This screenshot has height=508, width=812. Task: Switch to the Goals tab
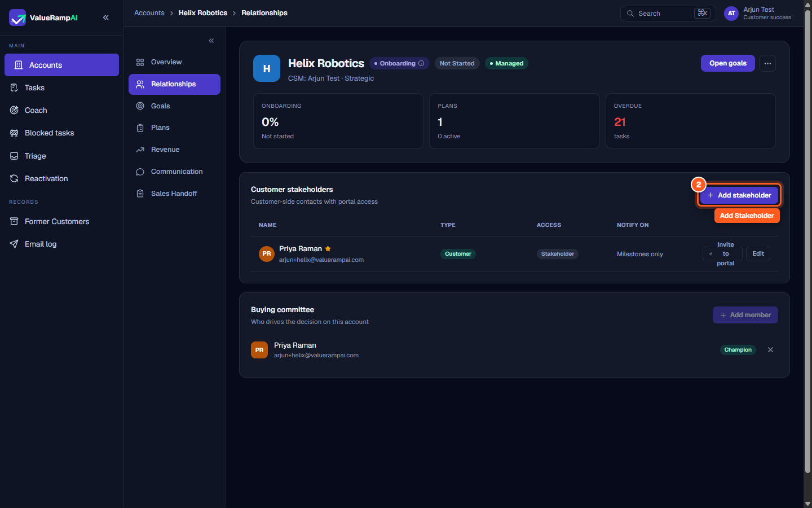[174, 106]
